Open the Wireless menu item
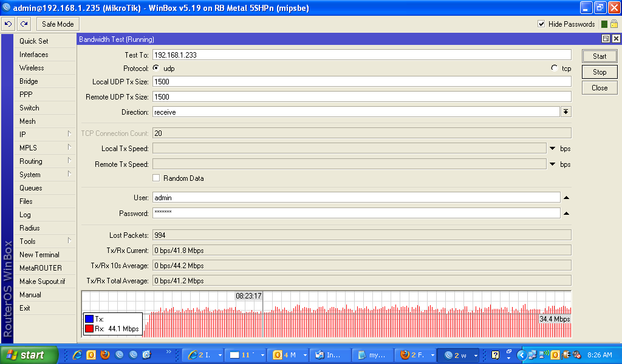The width and height of the screenshot is (622, 364). pos(45,68)
